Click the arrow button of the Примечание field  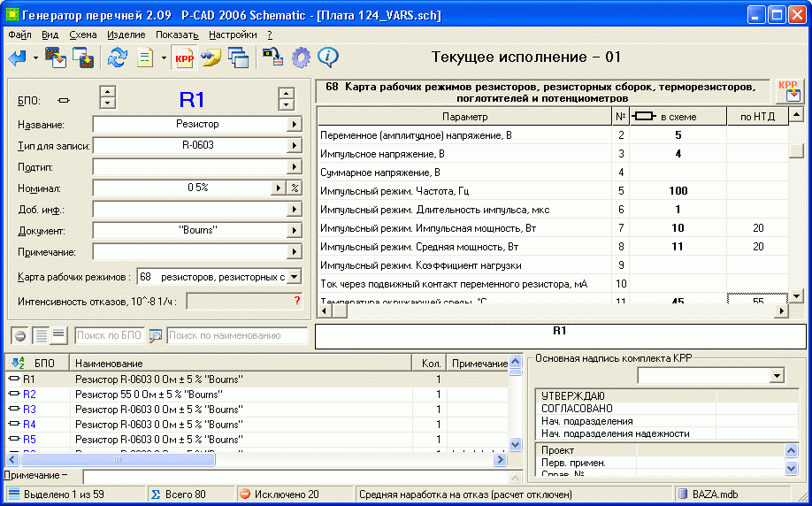click(x=295, y=252)
